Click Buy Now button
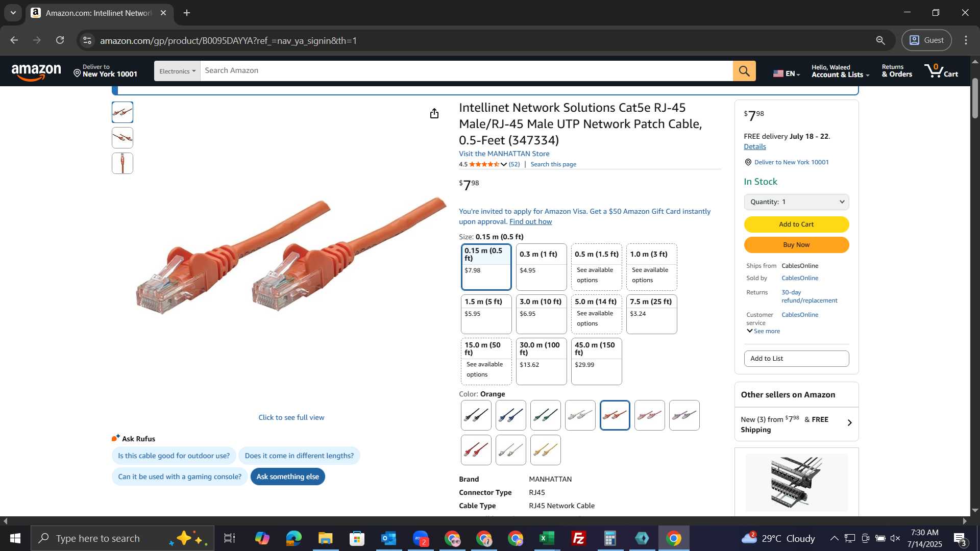 796,245
